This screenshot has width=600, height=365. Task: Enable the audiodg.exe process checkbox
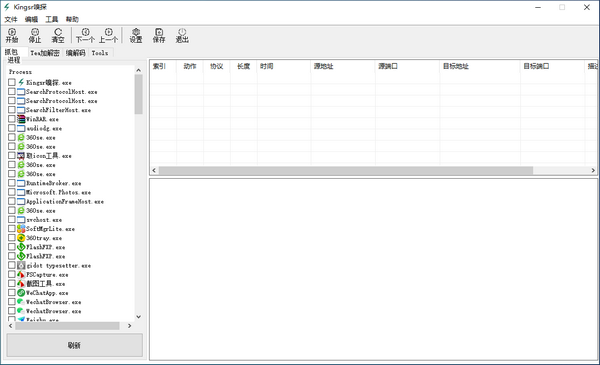[x=12, y=128]
